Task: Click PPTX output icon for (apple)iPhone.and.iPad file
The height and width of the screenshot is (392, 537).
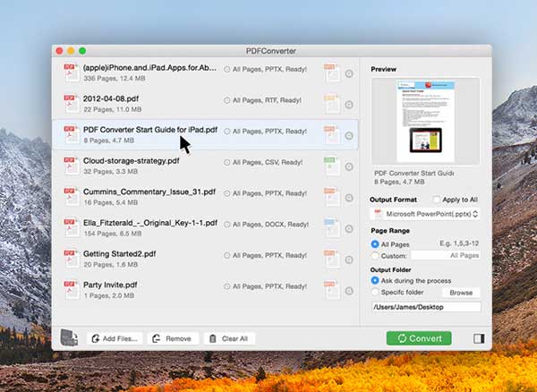Action: click(x=332, y=72)
